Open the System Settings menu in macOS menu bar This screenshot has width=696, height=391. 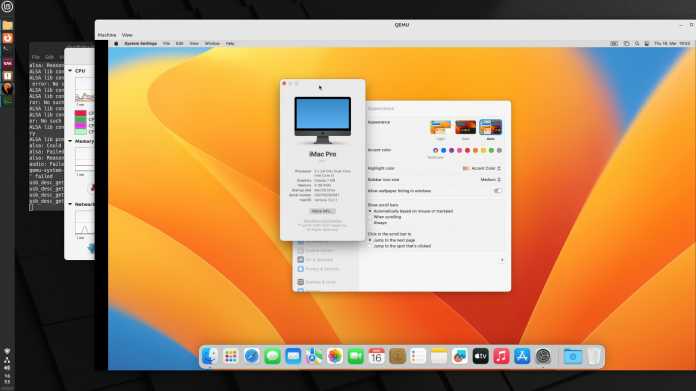click(x=140, y=43)
